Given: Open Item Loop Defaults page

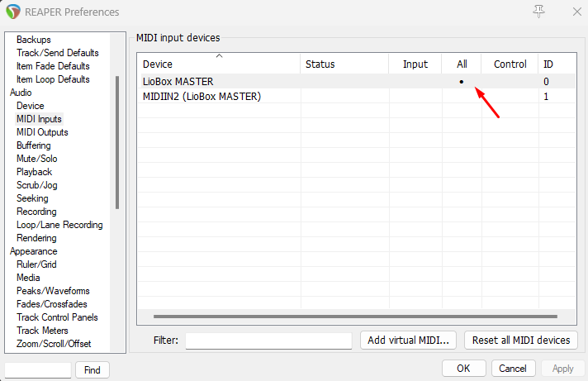Looking at the screenshot, I should coord(53,79).
